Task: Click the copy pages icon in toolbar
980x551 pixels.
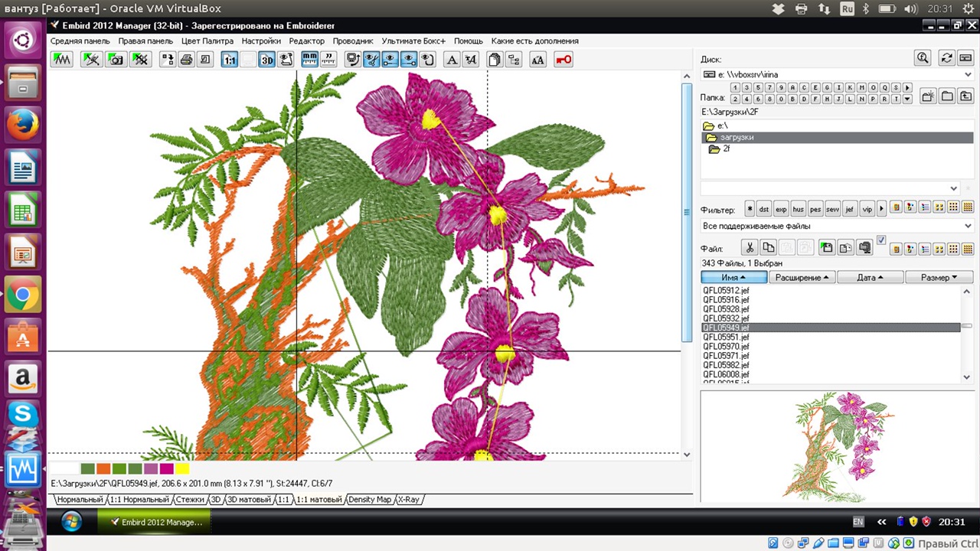Action: click(x=495, y=59)
